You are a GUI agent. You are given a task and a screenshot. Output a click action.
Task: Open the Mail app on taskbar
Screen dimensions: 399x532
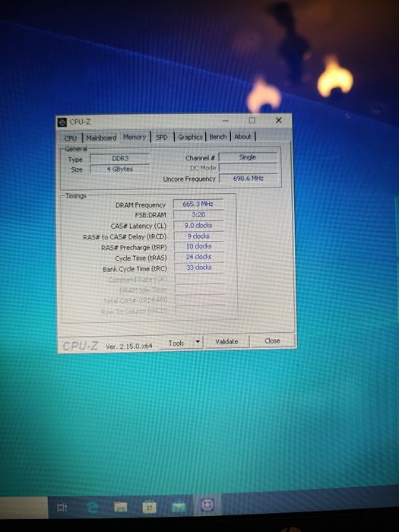click(x=179, y=507)
